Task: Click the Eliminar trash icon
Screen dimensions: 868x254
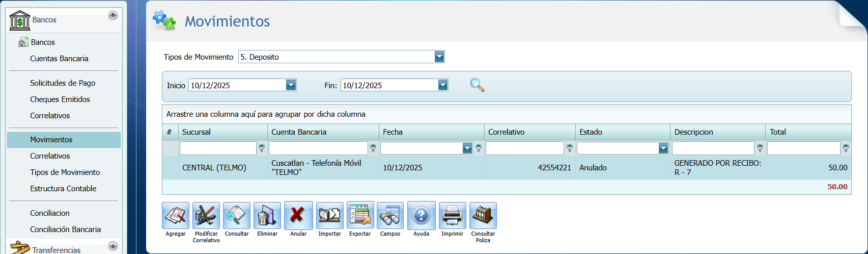Action: tap(267, 216)
